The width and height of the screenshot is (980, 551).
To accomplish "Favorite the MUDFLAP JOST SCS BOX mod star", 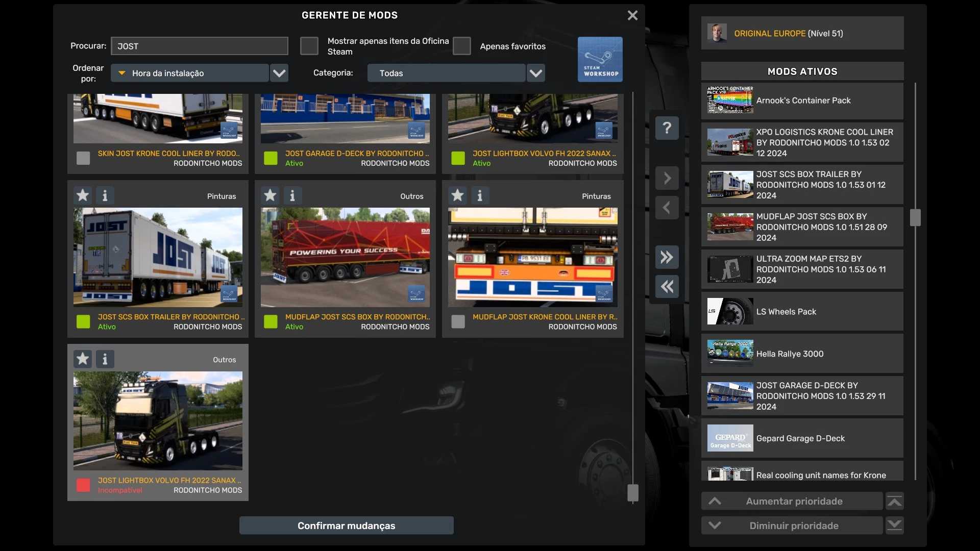I will 270,195.
